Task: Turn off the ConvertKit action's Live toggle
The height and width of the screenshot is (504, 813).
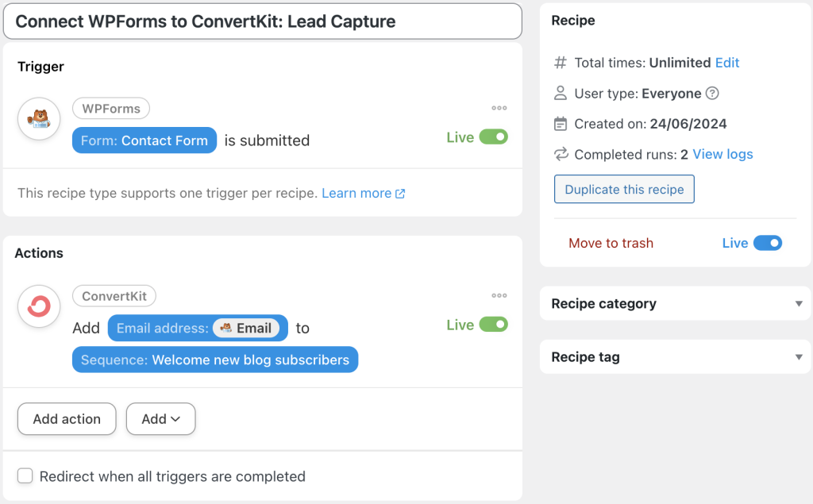Action: coord(495,325)
